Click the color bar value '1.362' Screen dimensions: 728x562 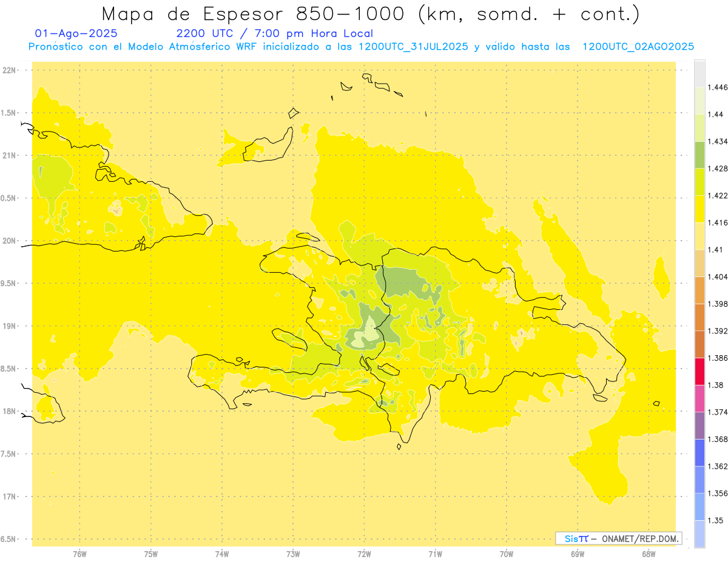pyautogui.click(x=718, y=466)
